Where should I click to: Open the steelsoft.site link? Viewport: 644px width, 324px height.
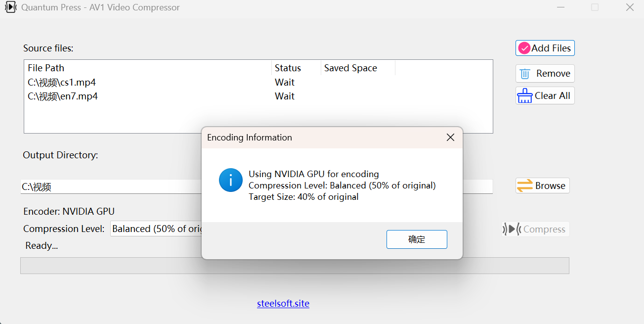[x=283, y=303]
